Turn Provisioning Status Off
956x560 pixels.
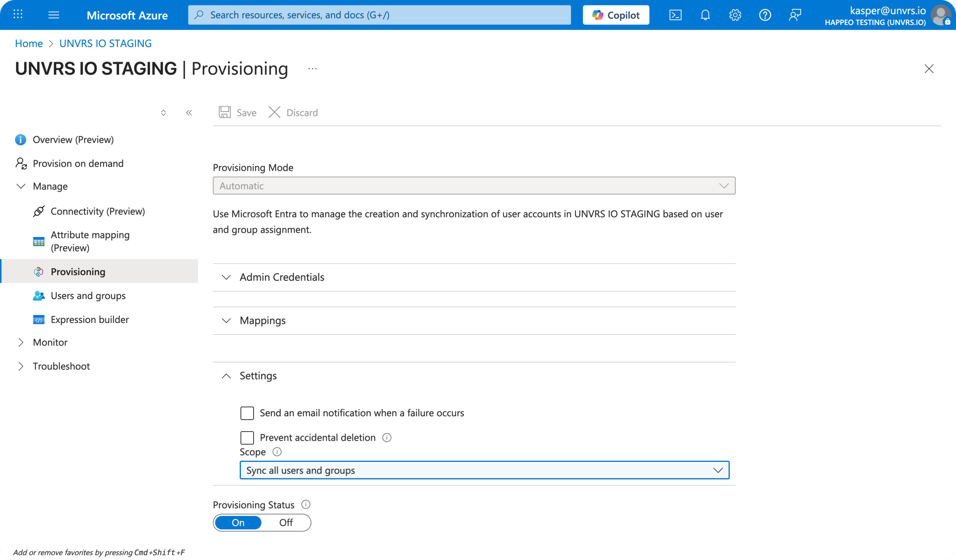(286, 522)
